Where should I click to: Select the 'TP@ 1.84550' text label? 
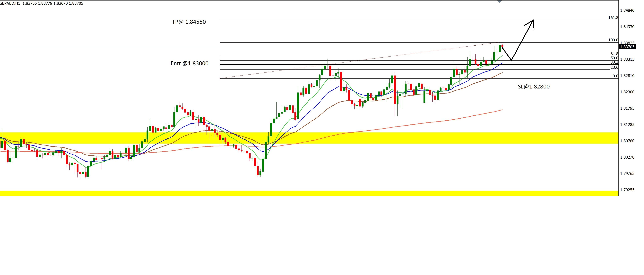[x=189, y=22]
